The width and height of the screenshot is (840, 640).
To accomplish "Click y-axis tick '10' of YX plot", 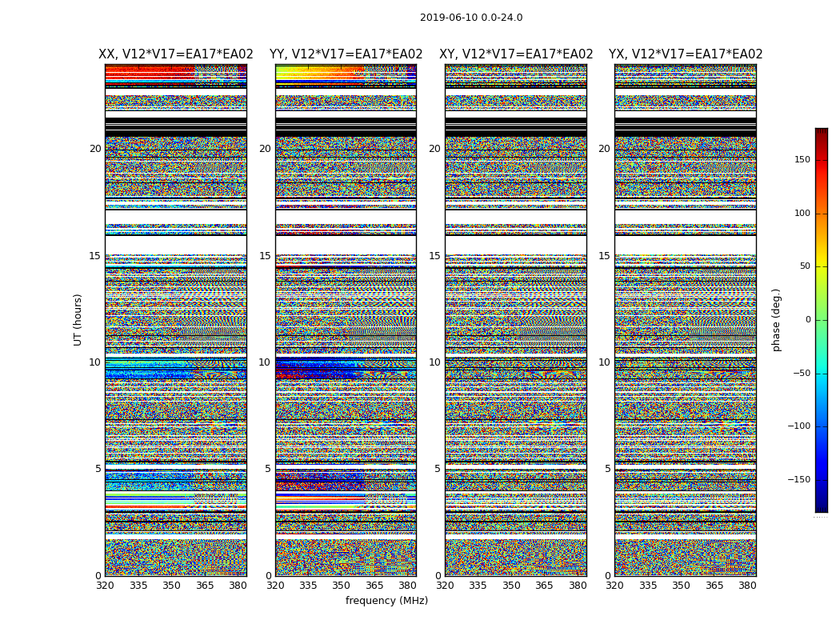I will (605, 362).
